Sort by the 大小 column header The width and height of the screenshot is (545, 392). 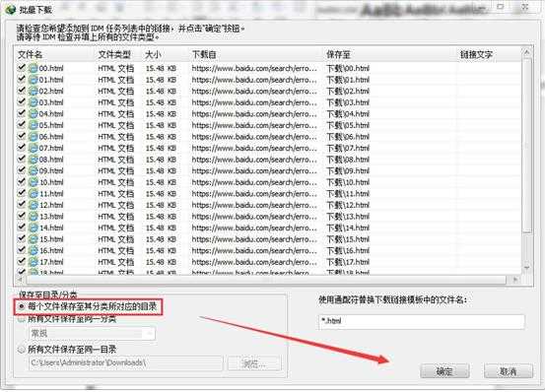pos(153,54)
